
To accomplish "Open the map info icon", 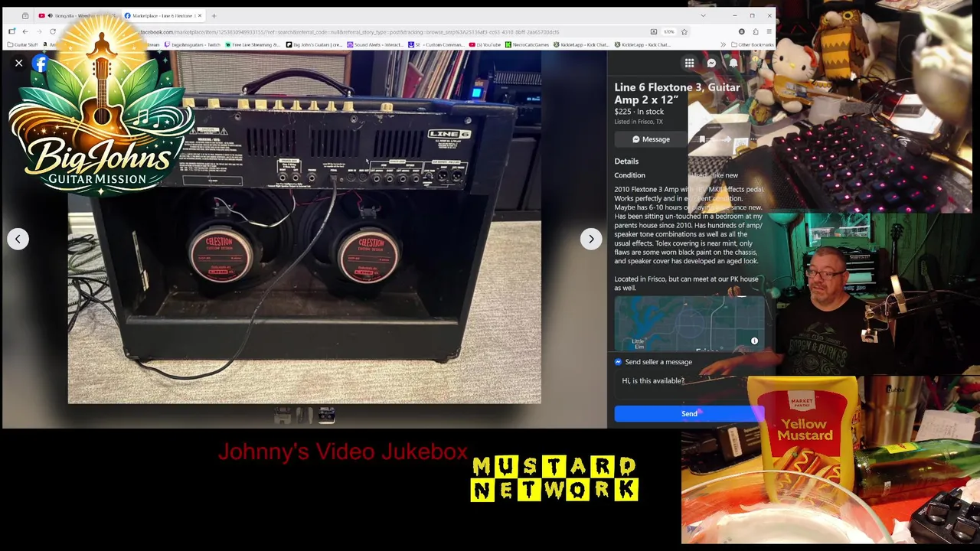I will pos(754,341).
